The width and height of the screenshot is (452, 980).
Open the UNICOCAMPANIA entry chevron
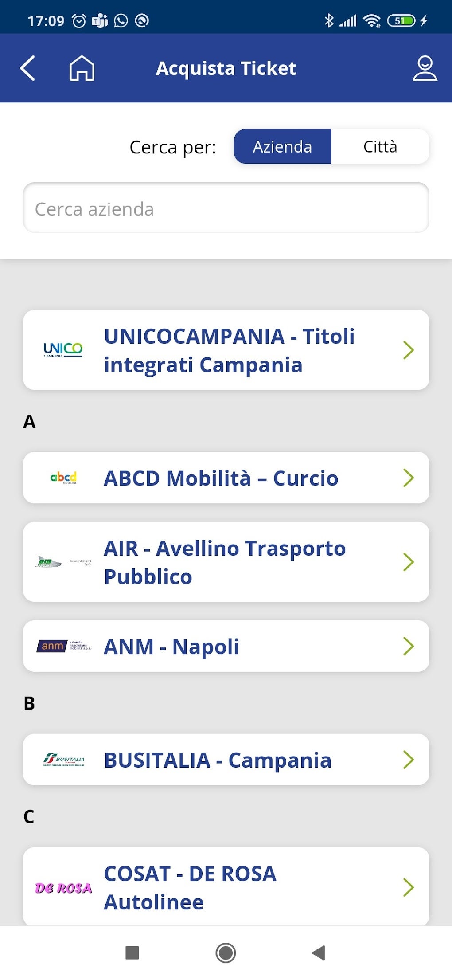(x=408, y=350)
